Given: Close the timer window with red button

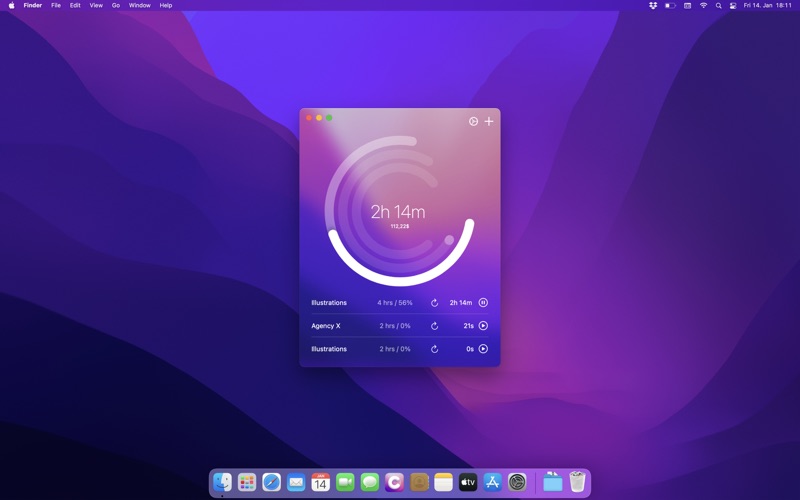Looking at the screenshot, I should tap(309, 118).
